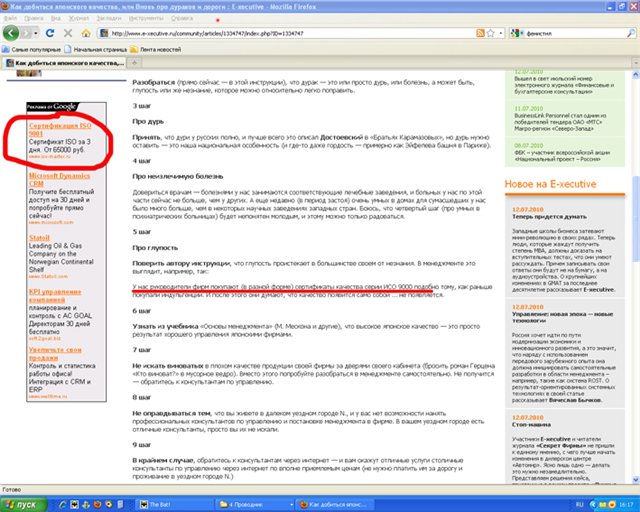The height and width of the screenshot is (512, 640).
Task: Open the back/forward history dropdown arrow
Action: click(x=36, y=33)
